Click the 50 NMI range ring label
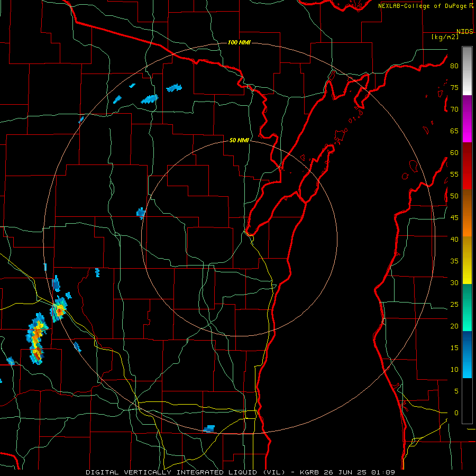This screenshot has width=476, height=476. pyautogui.click(x=239, y=140)
